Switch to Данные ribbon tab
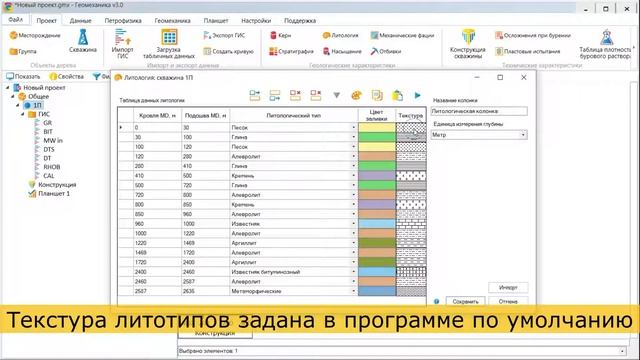 [x=80, y=20]
